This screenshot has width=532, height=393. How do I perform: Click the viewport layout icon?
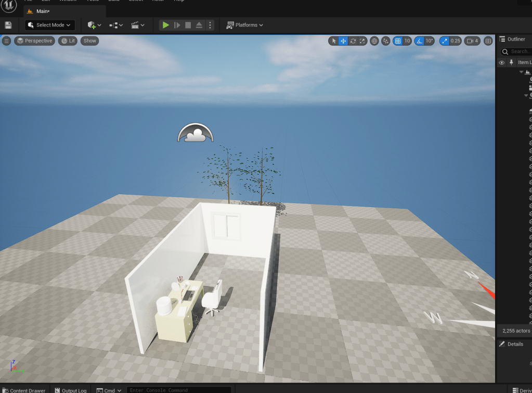click(x=488, y=41)
